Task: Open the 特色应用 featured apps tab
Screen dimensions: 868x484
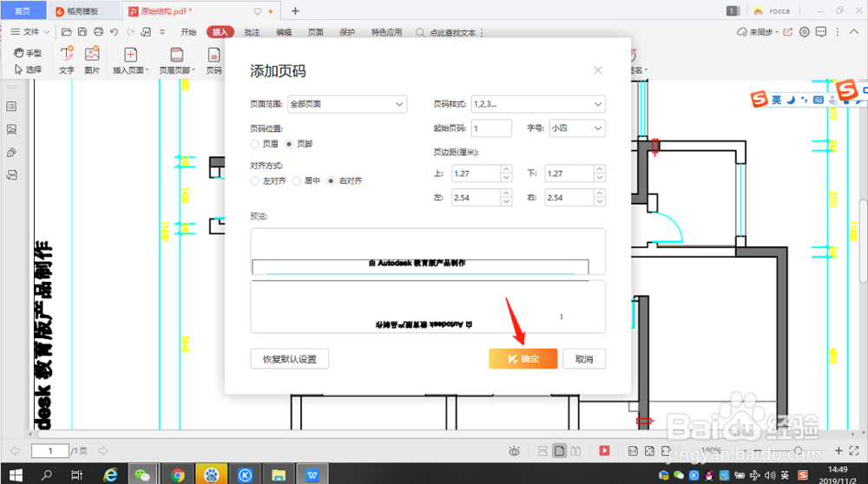Action: click(x=386, y=32)
